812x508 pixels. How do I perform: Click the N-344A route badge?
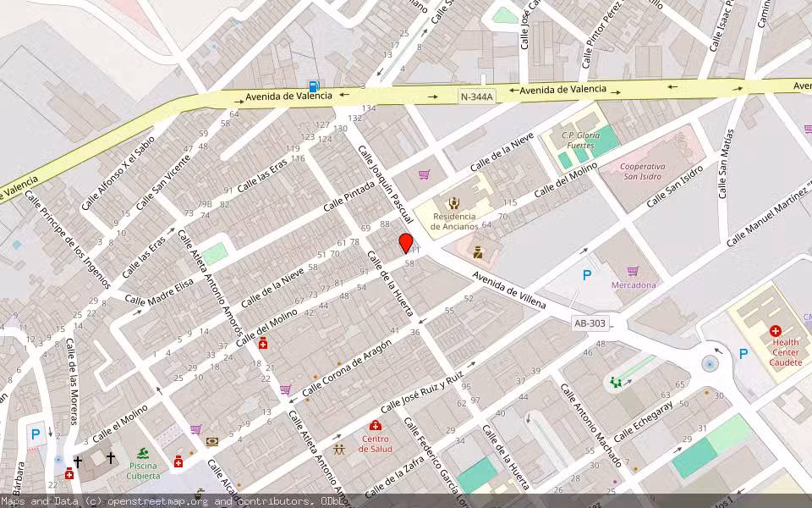pos(477,97)
